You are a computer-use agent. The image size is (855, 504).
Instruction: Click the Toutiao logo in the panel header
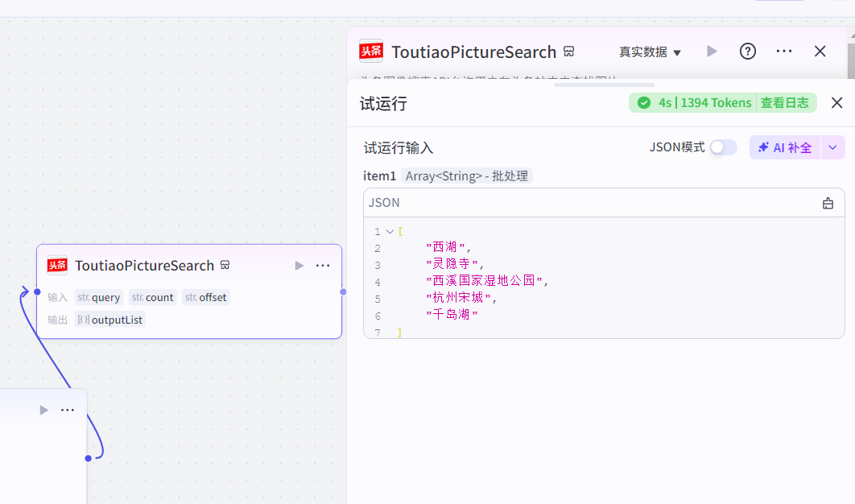point(371,52)
